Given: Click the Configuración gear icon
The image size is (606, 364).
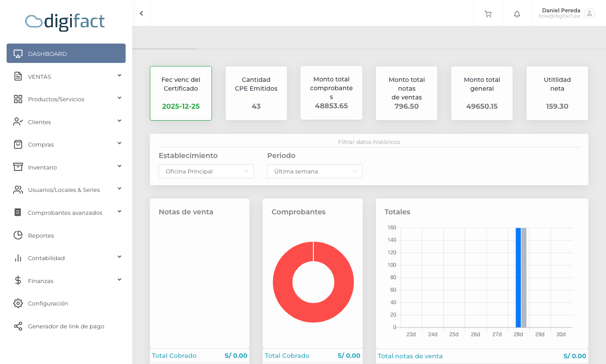Looking at the screenshot, I should pyautogui.click(x=18, y=303).
